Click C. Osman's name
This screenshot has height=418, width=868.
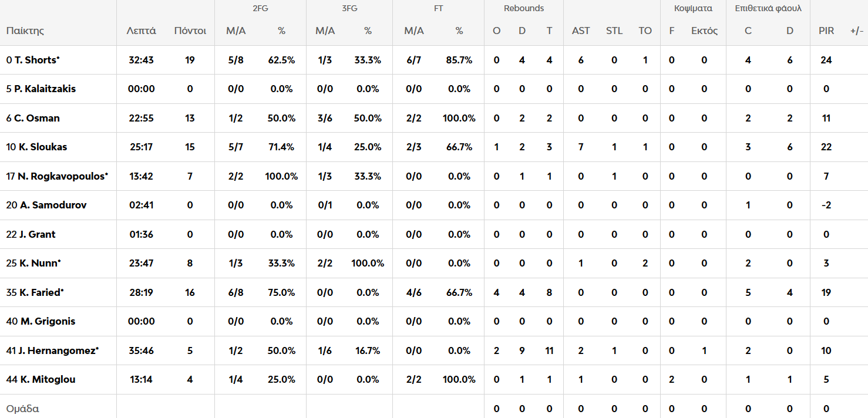tap(37, 118)
